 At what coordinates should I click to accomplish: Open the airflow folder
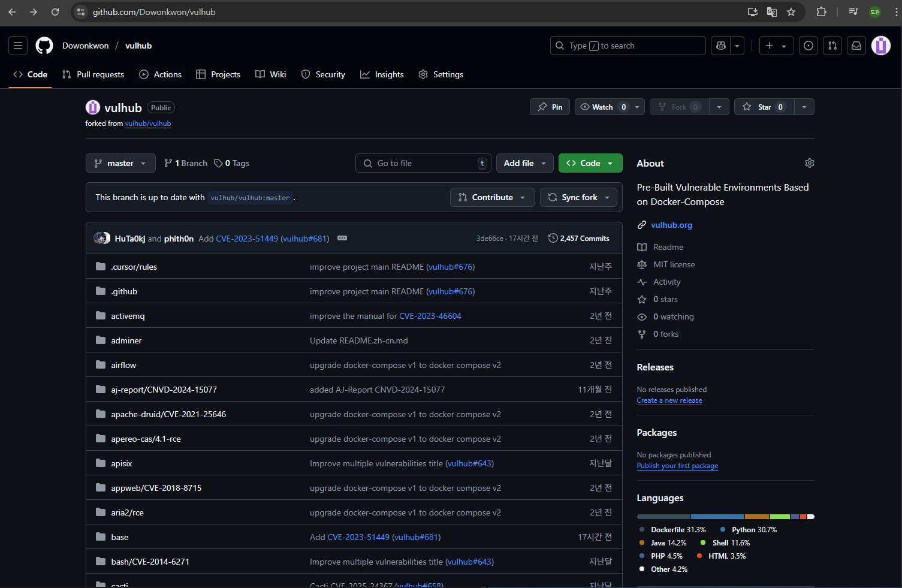point(123,365)
